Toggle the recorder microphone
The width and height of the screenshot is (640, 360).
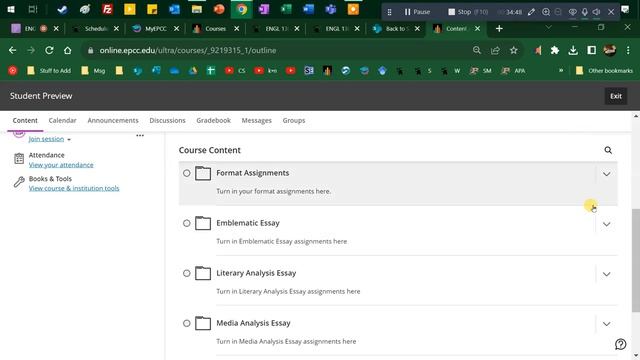pos(584,12)
